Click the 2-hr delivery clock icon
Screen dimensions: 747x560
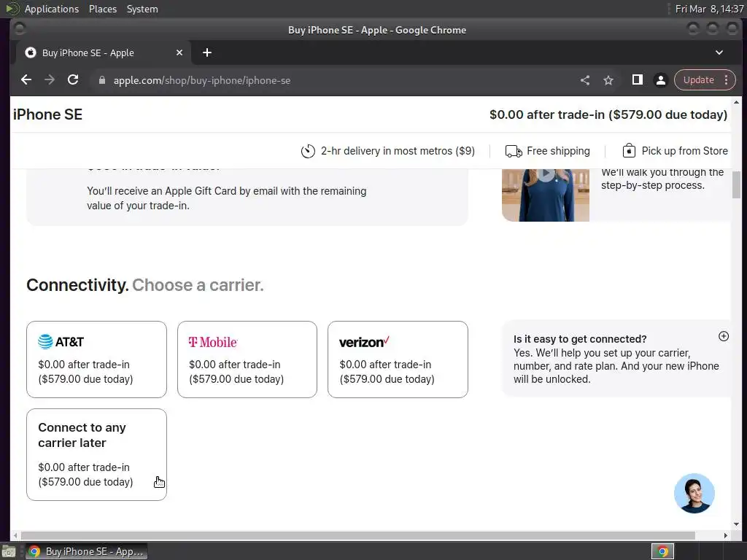tap(308, 152)
